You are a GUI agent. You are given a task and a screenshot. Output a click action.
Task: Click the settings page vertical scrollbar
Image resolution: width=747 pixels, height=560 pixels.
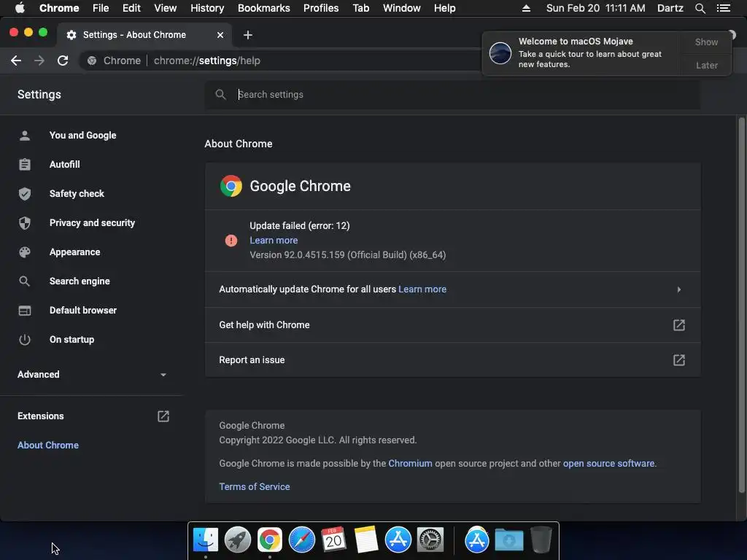point(741,305)
